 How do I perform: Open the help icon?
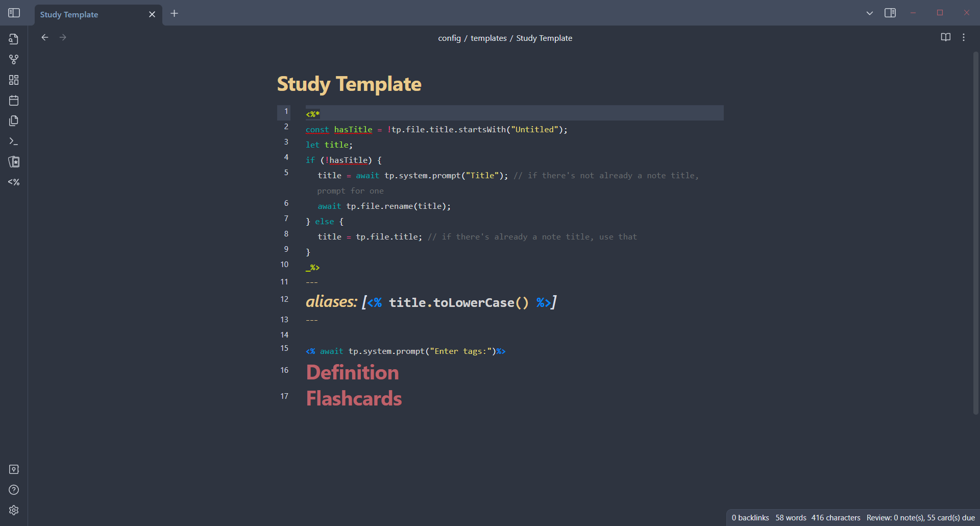click(x=14, y=490)
